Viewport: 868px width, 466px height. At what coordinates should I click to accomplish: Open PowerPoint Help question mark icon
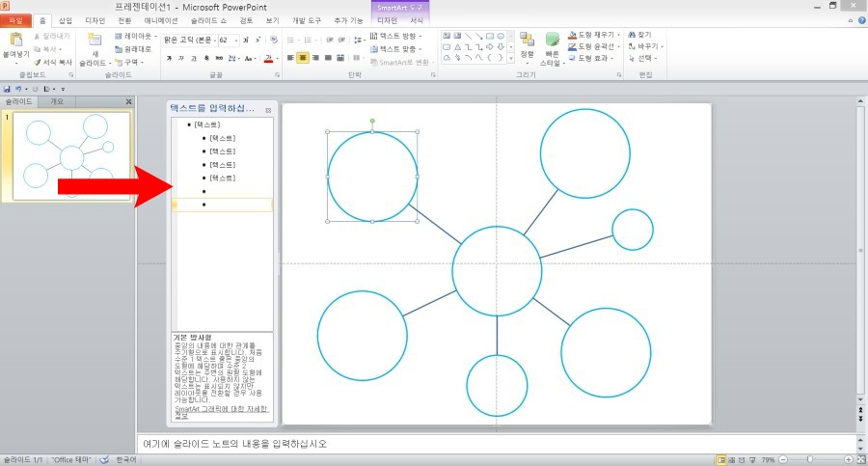859,19
